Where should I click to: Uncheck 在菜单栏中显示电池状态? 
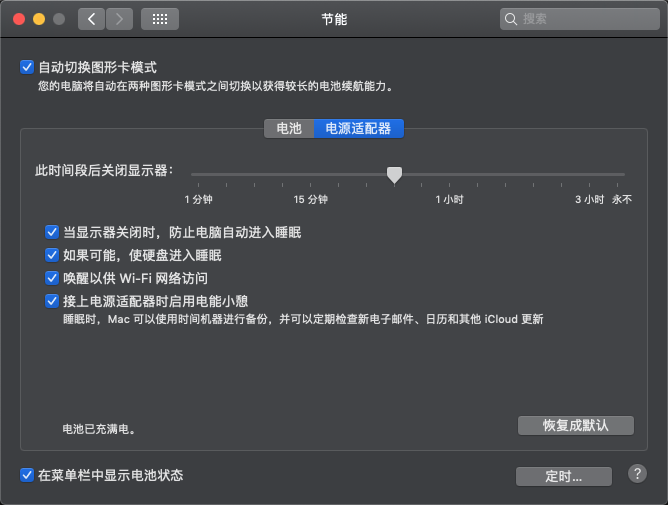pos(27,475)
